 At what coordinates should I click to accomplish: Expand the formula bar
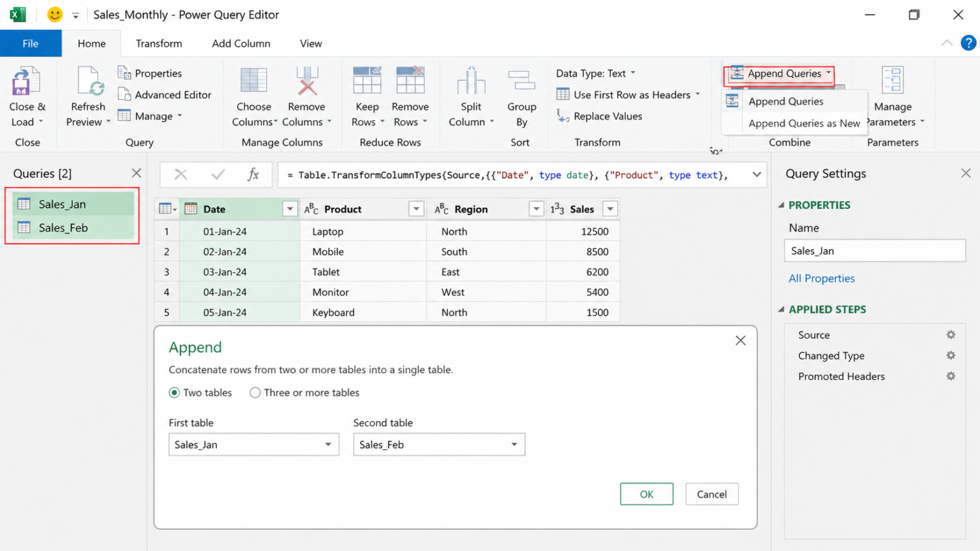[x=757, y=175]
